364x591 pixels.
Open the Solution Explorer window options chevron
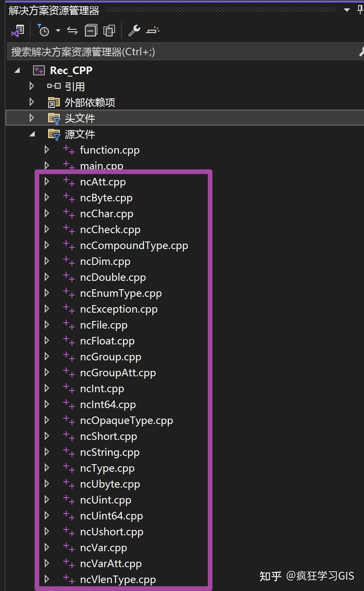pos(346,9)
